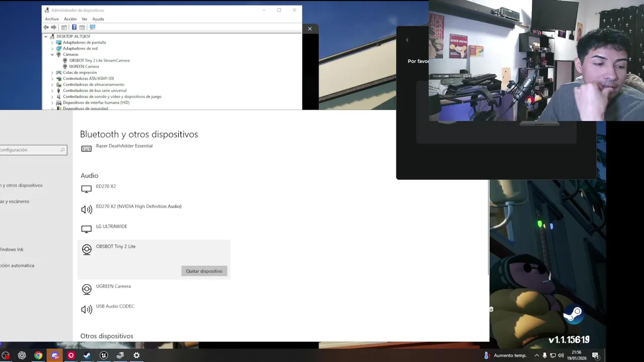Viewport: 644px width, 362px height.
Task: Expand Controladoras ATA/ATAPI IDE category
Action: [52, 78]
